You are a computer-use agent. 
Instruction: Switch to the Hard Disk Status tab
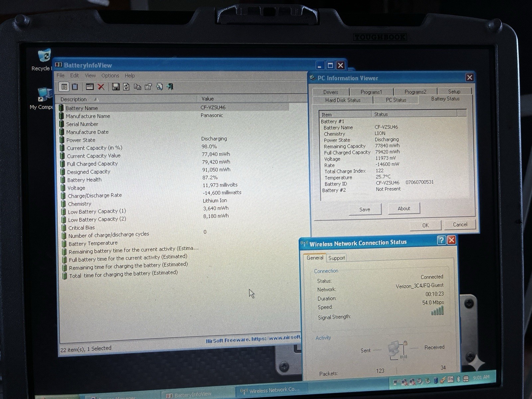click(343, 100)
